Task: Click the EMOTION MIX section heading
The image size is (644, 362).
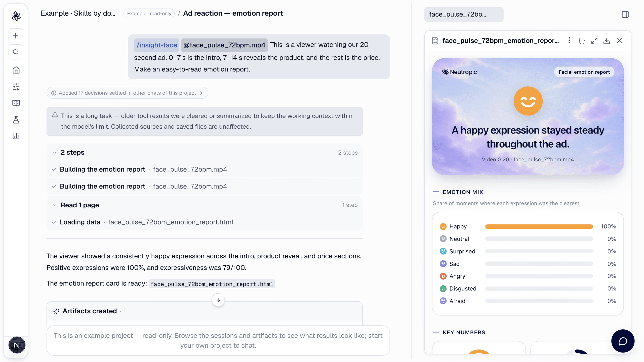Action: (x=463, y=192)
